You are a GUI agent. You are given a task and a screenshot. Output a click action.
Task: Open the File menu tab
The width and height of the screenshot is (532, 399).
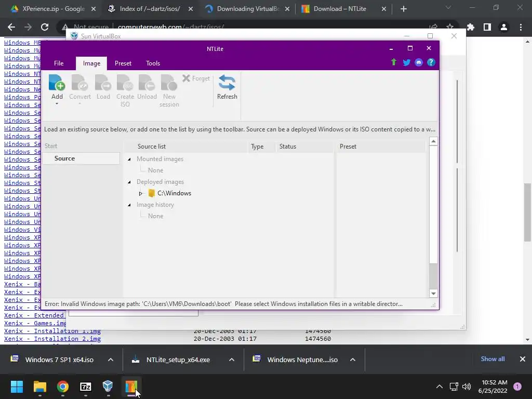pyautogui.click(x=59, y=63)
